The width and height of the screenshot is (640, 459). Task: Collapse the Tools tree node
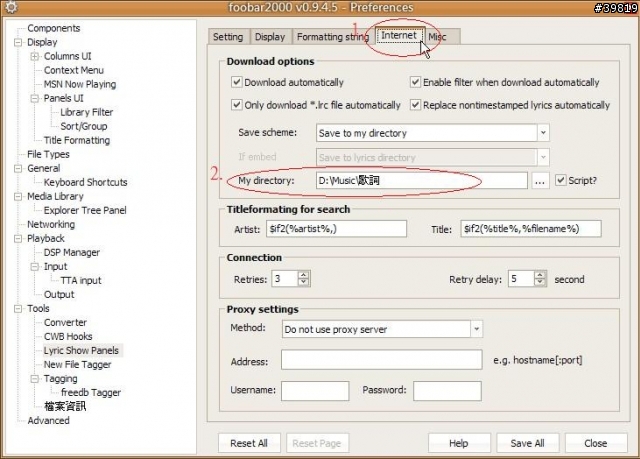coord(18,309)
